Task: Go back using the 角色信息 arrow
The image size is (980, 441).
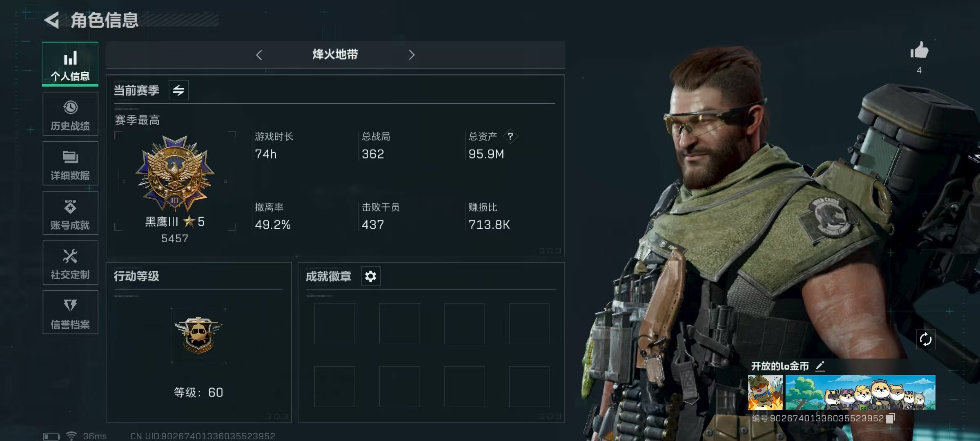Action: click(x=51, y=20)
